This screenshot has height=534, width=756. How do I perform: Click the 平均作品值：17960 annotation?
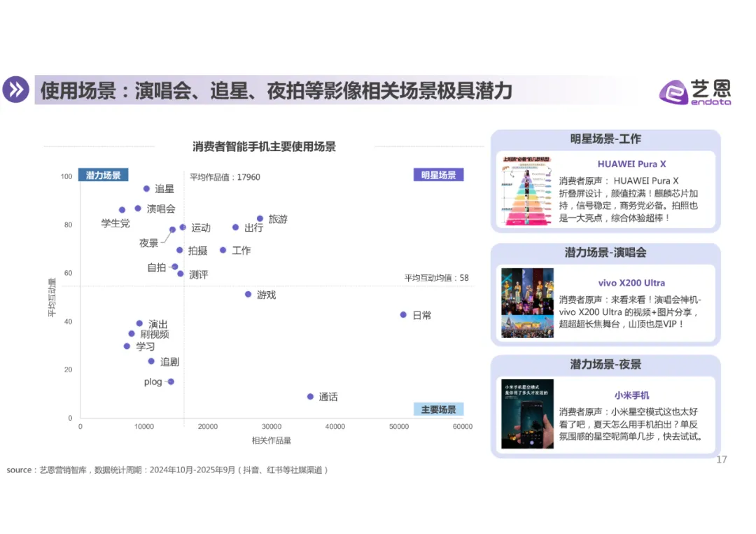tap(225, 177)
